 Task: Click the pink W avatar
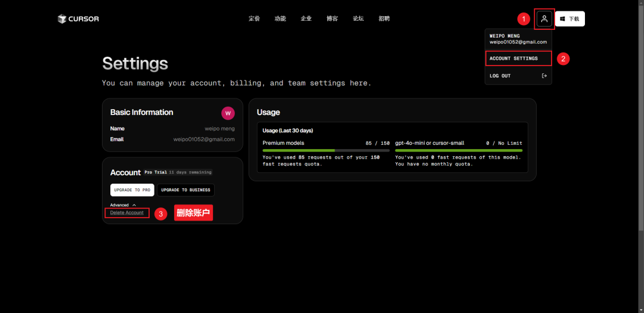pyautogui.click(x=227, y=113)
